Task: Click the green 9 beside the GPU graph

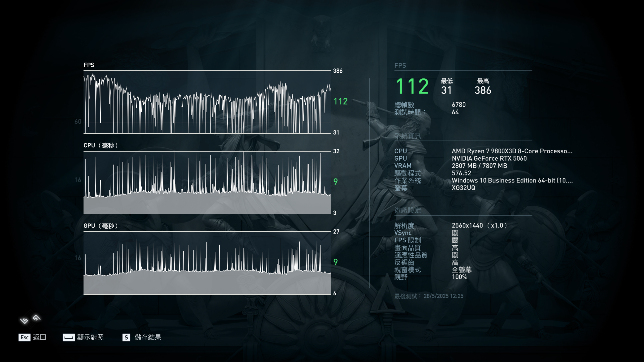Action: coord(335,262)
